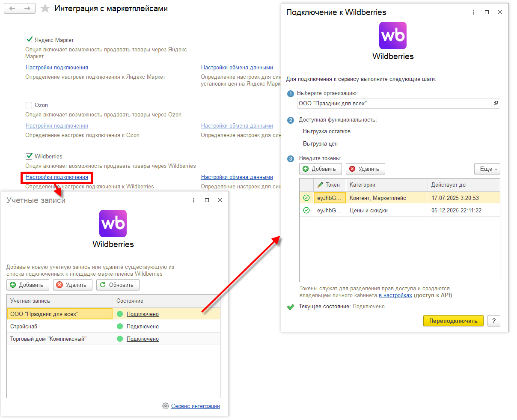Click the Учетная запись column header
The image size is (517, 420).
coord(59,301)
